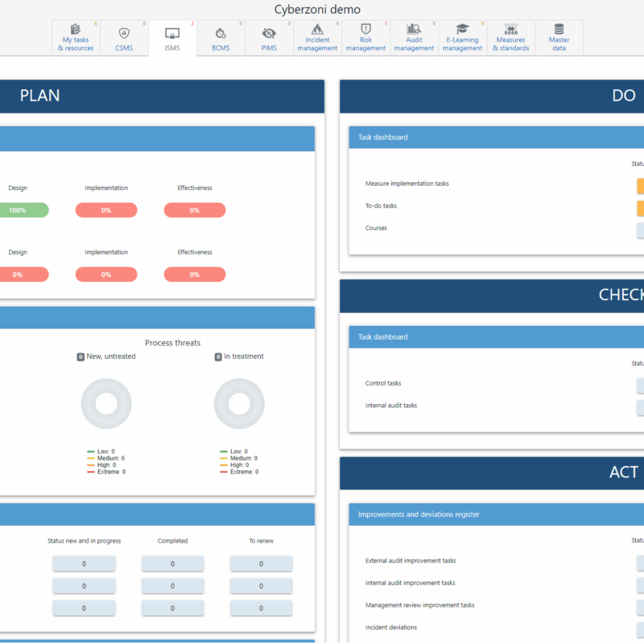
Task: Open the Incident management module
Action: click(317, 38)
